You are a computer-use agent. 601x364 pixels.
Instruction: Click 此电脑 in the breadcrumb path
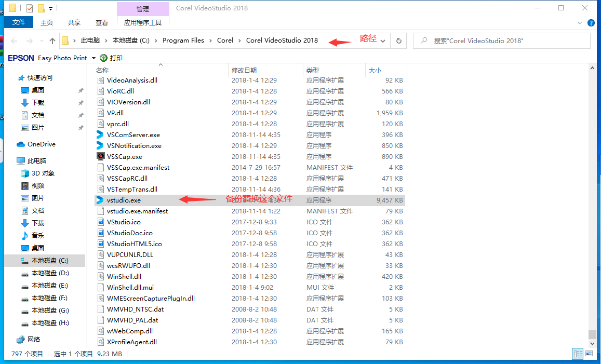pos(90,41)
